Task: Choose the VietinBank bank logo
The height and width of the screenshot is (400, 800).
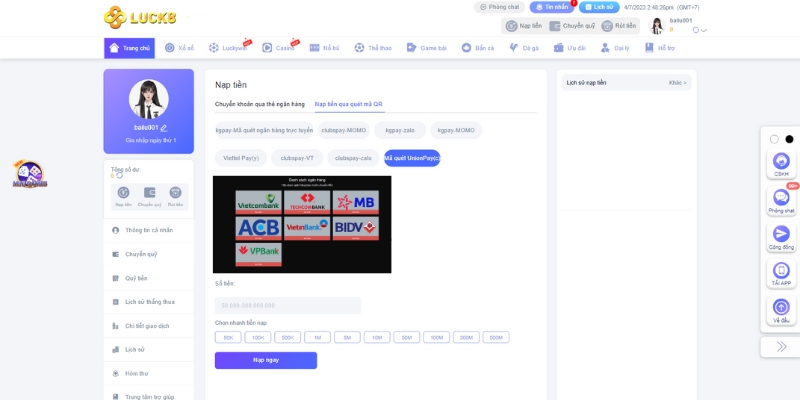Action: coord(307,228)
